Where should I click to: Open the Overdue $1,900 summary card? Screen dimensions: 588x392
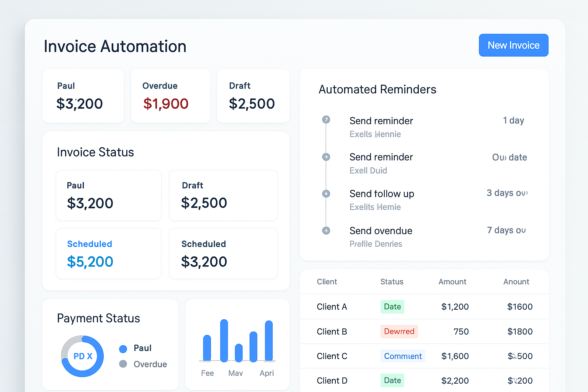click(x=170, y=96)
